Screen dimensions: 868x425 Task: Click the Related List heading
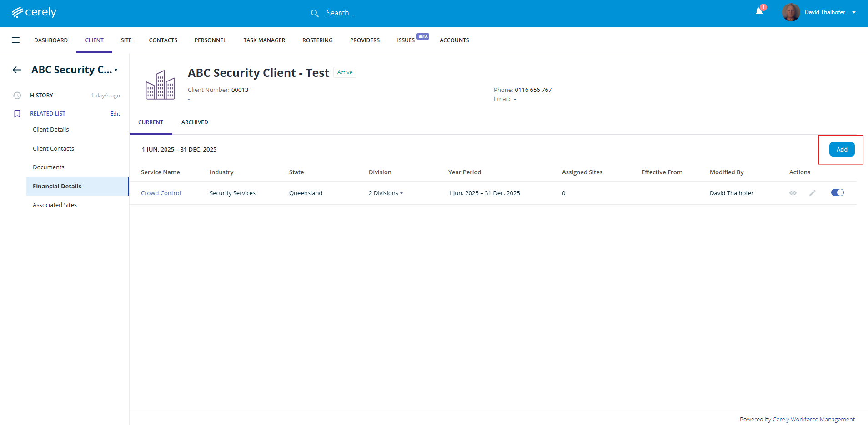click(48, 113)
